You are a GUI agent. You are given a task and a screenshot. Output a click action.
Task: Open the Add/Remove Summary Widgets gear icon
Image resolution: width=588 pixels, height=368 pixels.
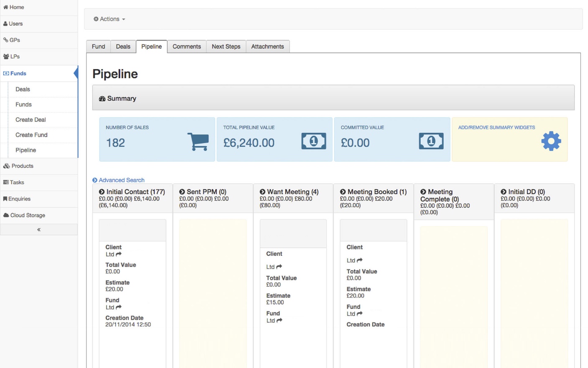click(551, 141)
